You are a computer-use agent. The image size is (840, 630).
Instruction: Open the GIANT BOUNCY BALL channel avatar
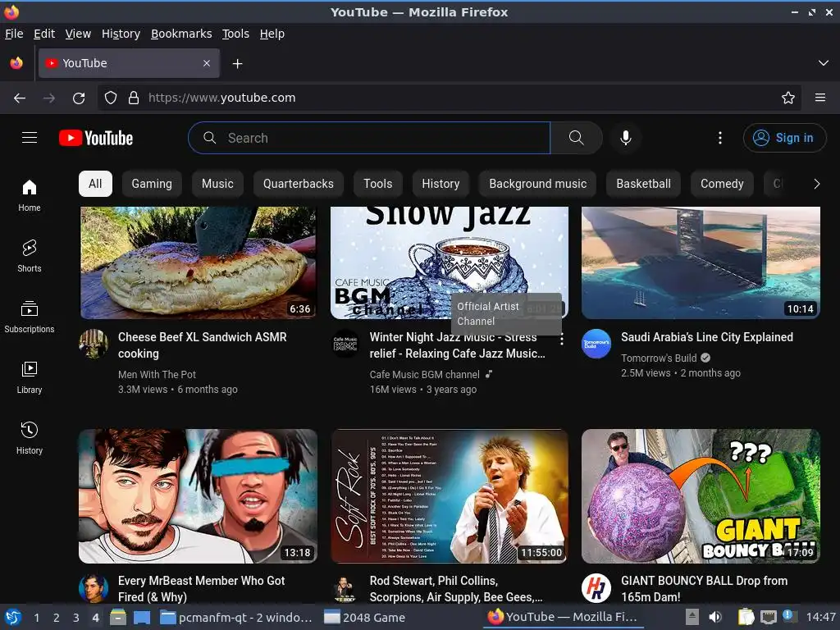coord(596,587)
